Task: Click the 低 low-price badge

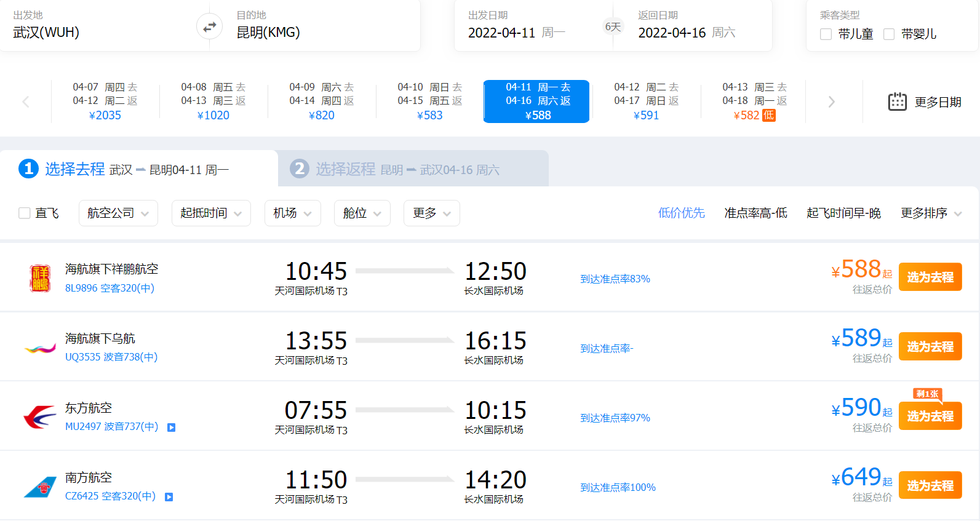Action: pyautogui.click(x=769, y=115)
